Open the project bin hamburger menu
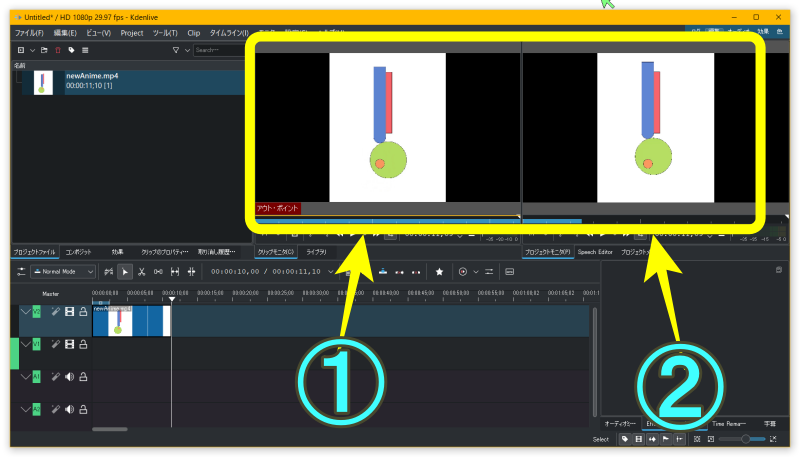The width and height of the screenshot is (800, 457). pyautogui.click(x=85, y=50)
